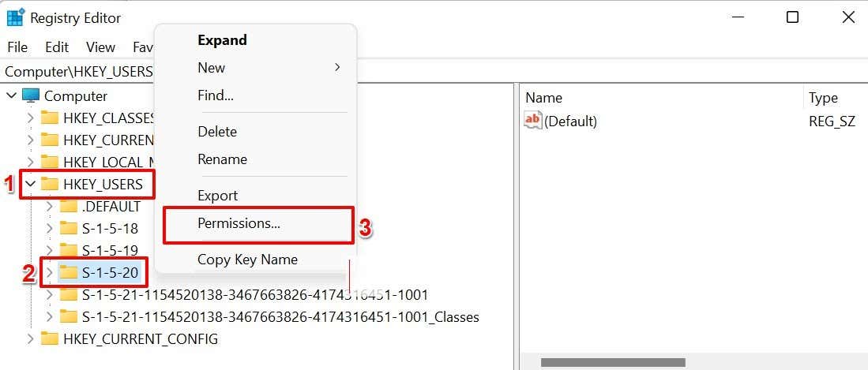The width and height of the screenshot is (868, 370).
Task: Collapse the HKEY_USERS key
Action: coord(31,184)
